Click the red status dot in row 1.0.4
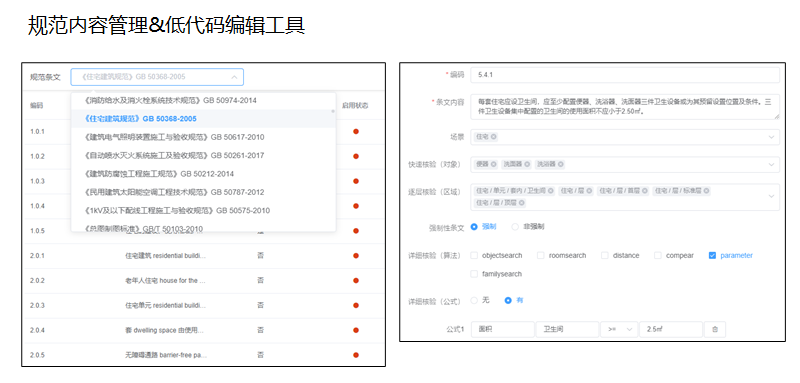Screen dimensions: 800x383 356,206
